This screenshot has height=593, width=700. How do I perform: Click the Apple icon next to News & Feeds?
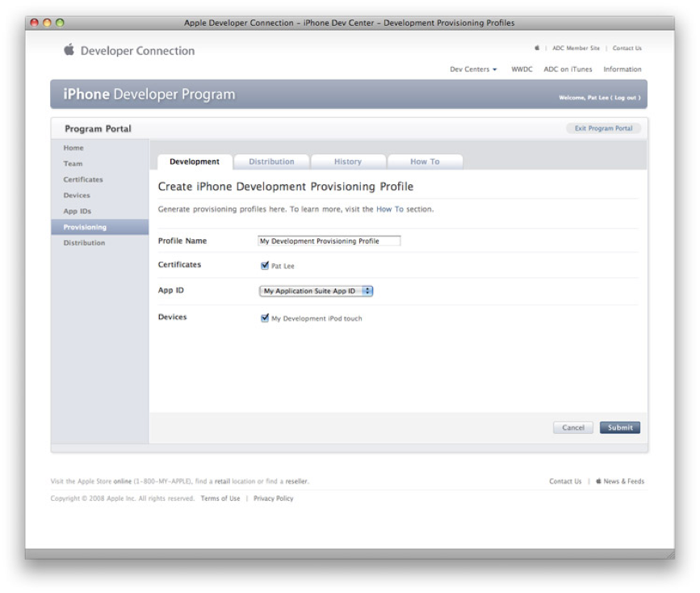598,482
